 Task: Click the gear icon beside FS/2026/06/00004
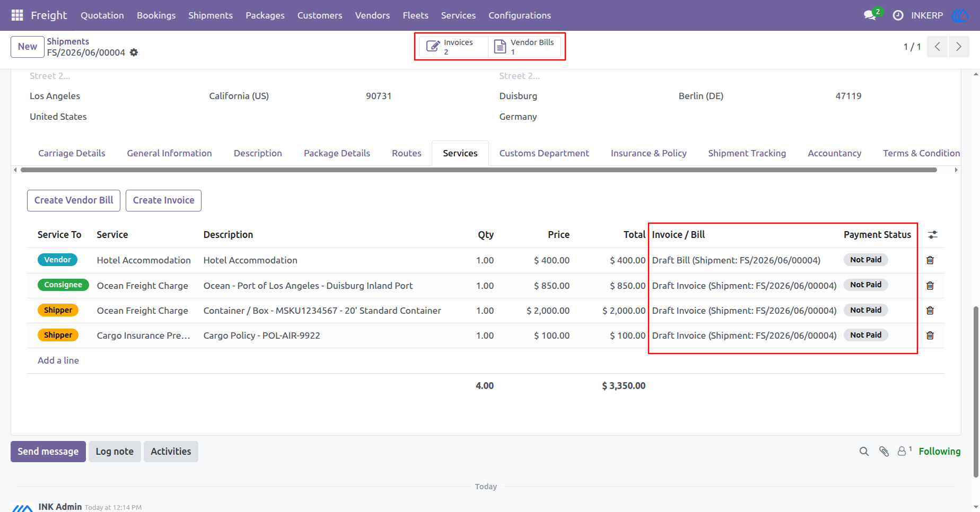[134, 52]
